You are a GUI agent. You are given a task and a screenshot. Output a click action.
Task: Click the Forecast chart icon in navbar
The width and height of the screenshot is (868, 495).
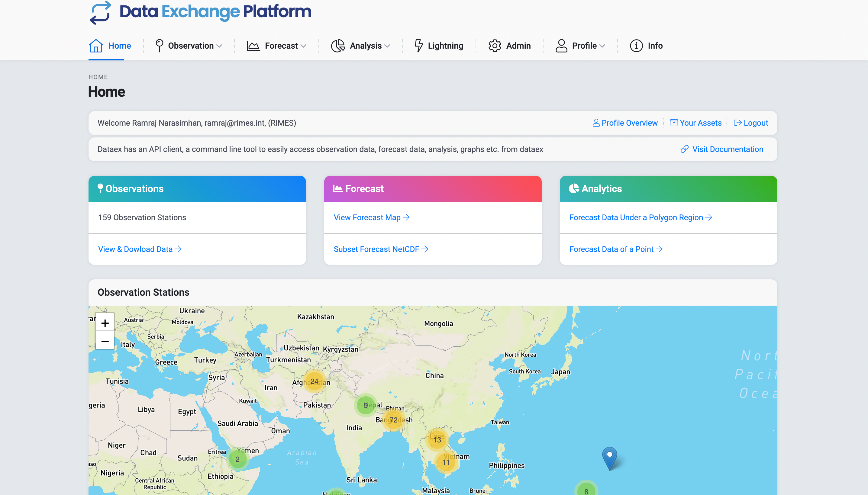coord(253,46)
